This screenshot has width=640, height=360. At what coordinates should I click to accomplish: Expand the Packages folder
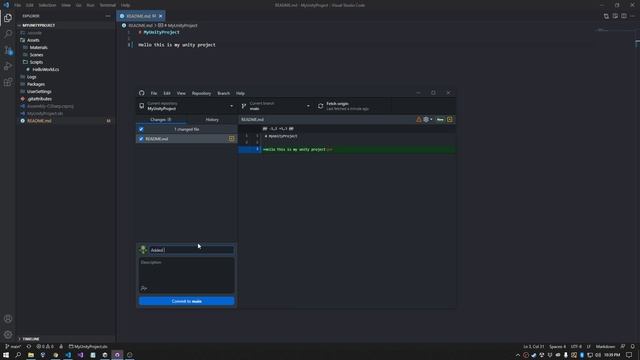(36, 84)
